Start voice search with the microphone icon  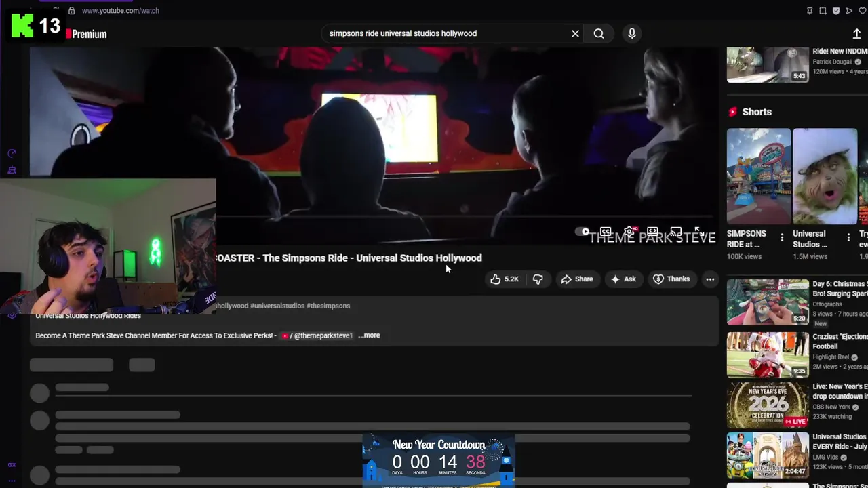[x=632, y=33]
